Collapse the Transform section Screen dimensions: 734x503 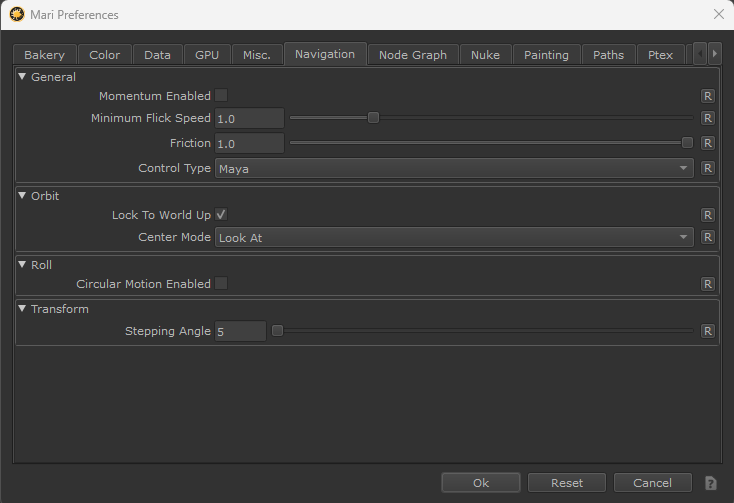22,308
